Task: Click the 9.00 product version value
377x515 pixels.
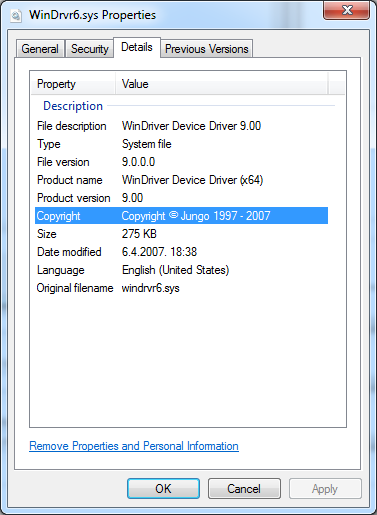Action: pyautogui.click(x=132, y=198)
